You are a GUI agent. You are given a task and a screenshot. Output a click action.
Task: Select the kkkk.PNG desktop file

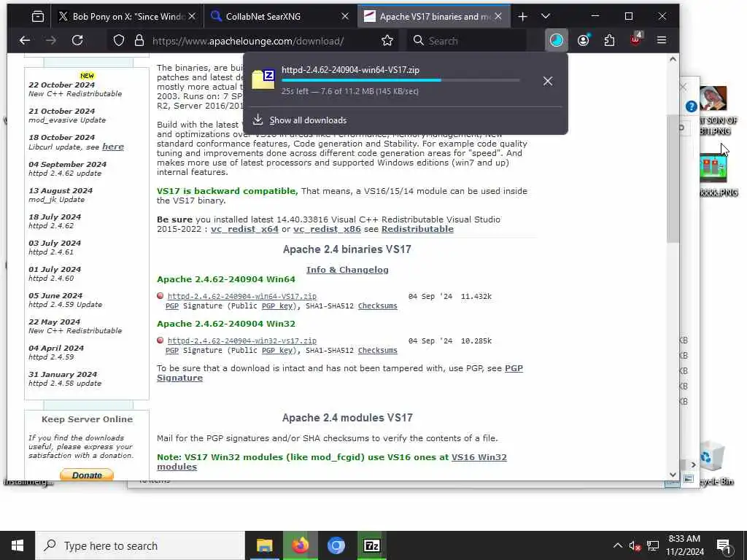pyautogui.click(x=717, y=175)
